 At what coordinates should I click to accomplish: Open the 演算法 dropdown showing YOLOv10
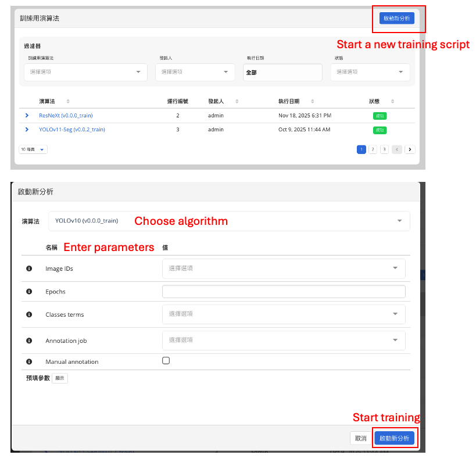(x=229, y=221)
